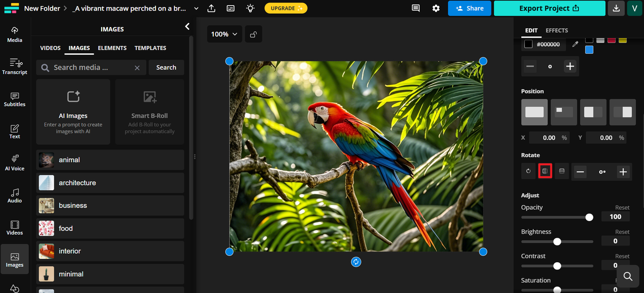Click the Opacity slider handle

pyautogui.click(x=589, y=217)
